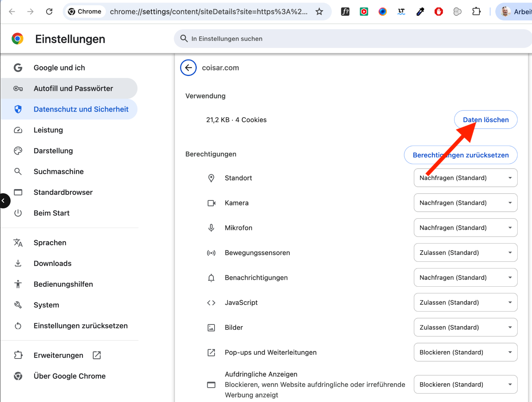Open 'Sprachen' settings
Image resolution: width=532 pixels, height=402 pixels.
pos(69,243)
